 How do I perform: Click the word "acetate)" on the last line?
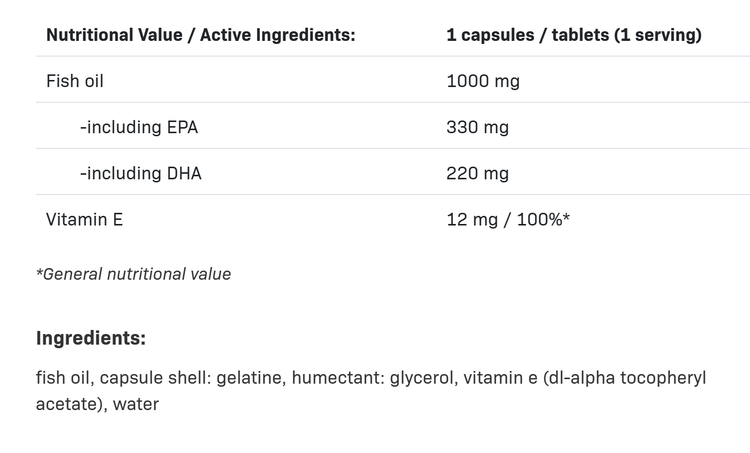coord(70,404)
